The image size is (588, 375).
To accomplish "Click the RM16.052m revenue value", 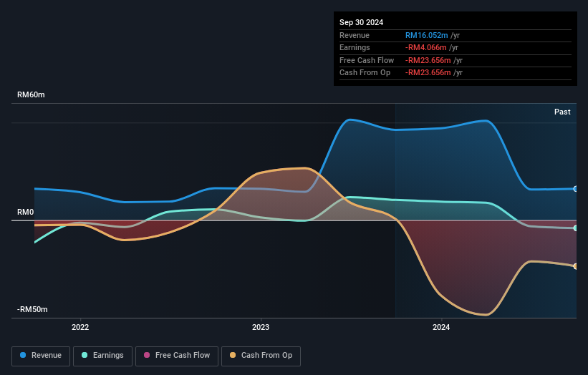I will pyautogui.click(x=426, y=35).
